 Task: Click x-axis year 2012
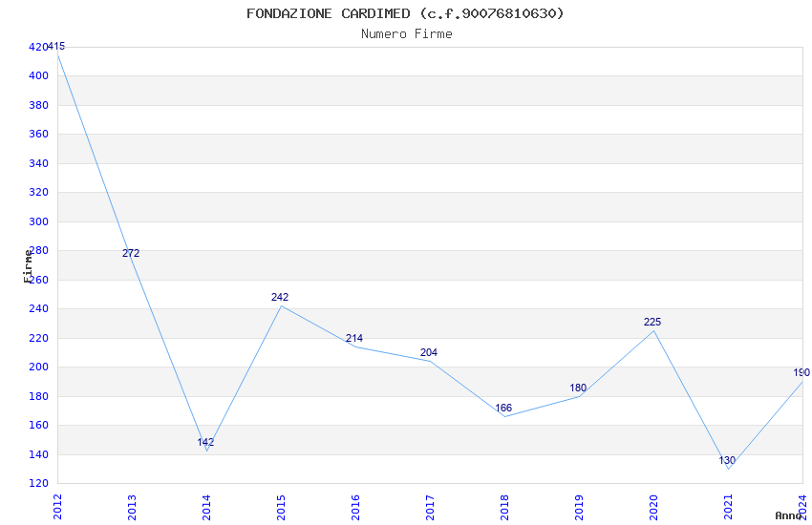coord(57,507)
